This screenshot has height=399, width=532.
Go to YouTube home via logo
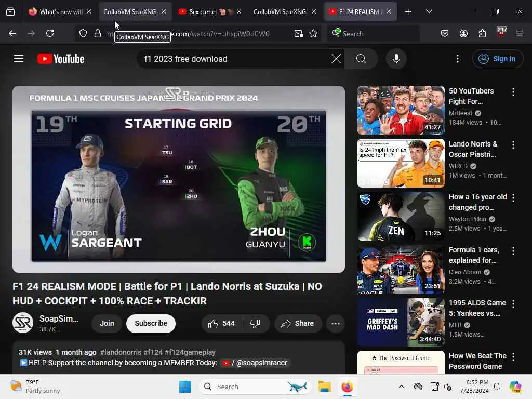tap(61, 59)
